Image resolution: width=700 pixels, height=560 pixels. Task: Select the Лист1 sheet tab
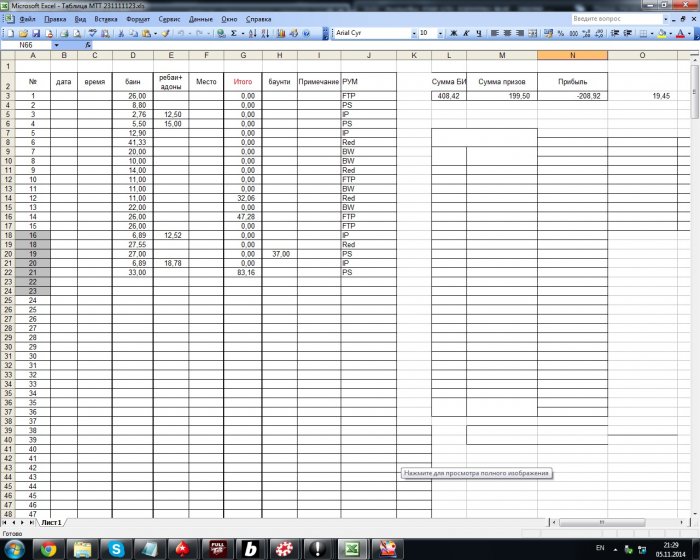point(51,522)
